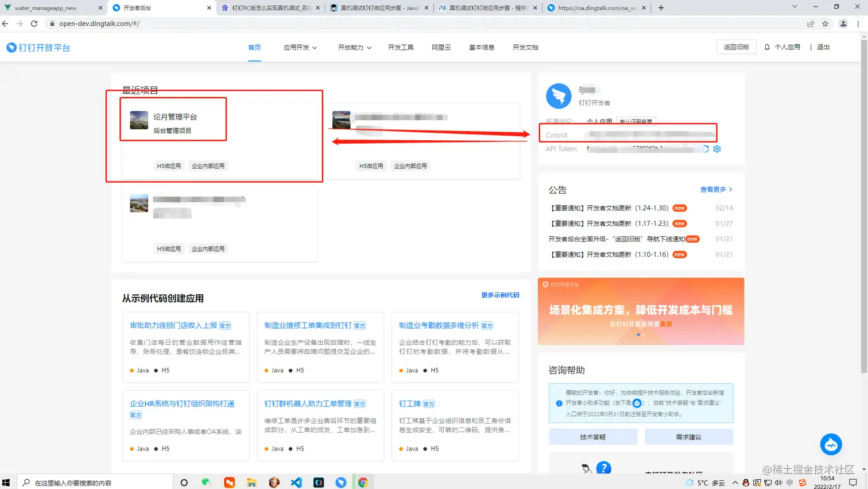868x489 pixels.
Task: Open 查看更多 link in 公告 section
Action: [x=713, y=189]
